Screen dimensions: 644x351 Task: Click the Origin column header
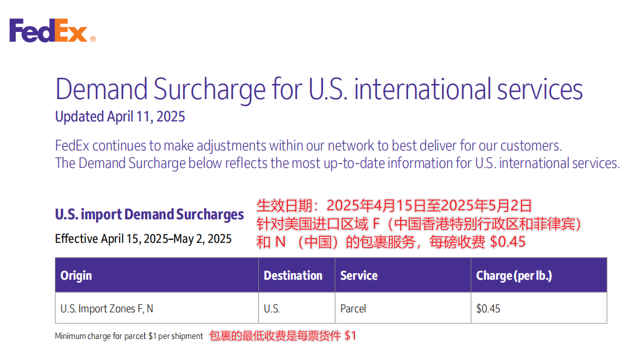(x=77, y=275)
